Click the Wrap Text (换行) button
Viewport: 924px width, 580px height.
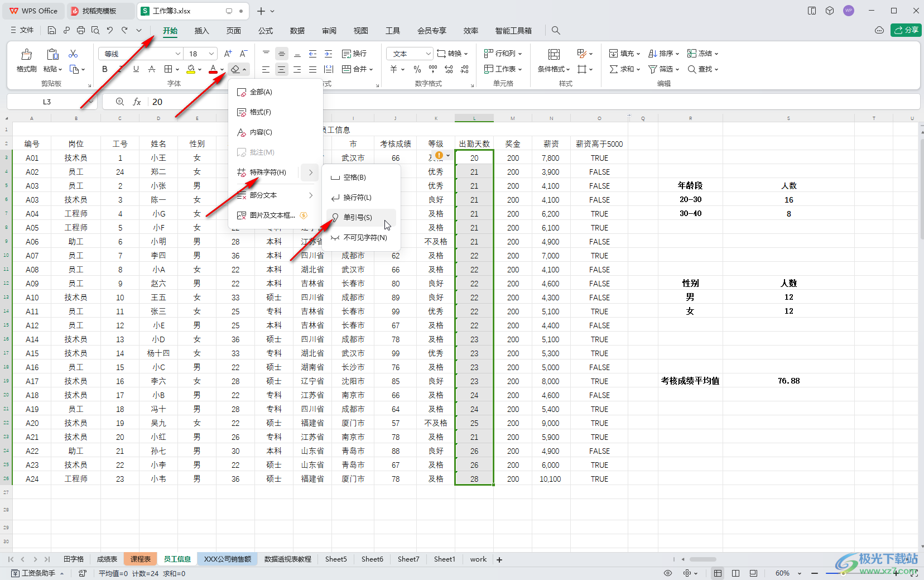[x=354, y=54]
